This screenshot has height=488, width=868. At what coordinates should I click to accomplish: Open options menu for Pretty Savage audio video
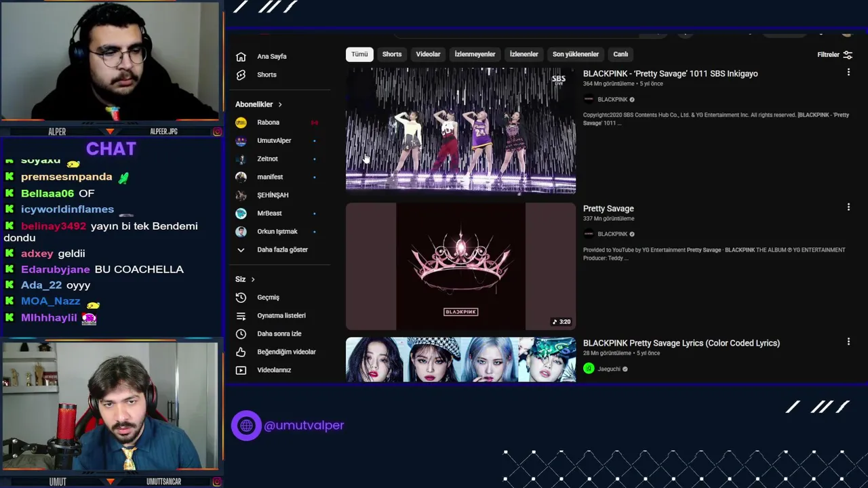click(x=848, y=207)
